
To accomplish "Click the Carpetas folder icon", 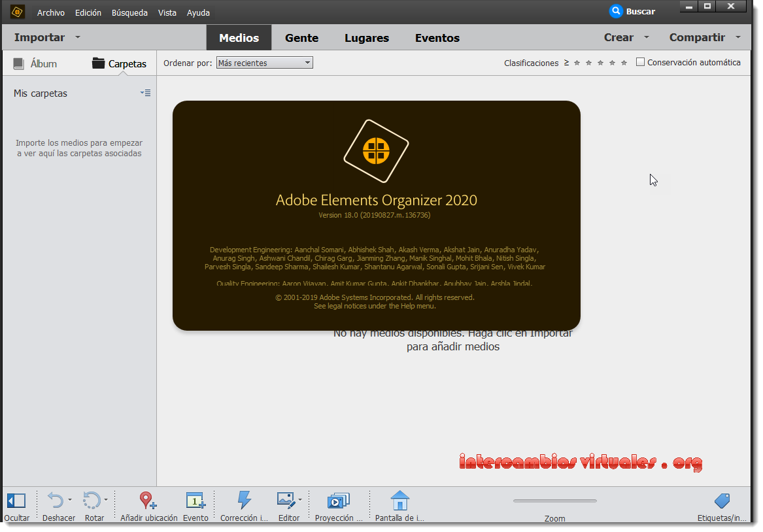I will click(98, 63).
